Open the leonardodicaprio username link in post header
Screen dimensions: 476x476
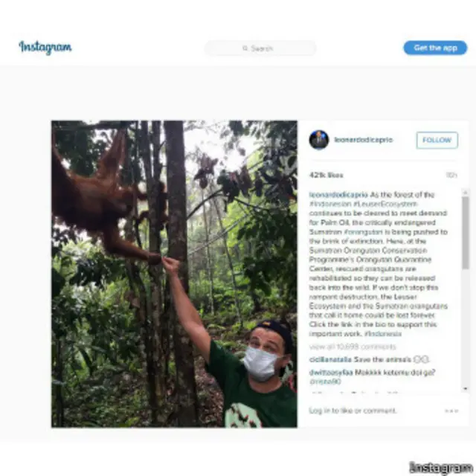(363, 140)
